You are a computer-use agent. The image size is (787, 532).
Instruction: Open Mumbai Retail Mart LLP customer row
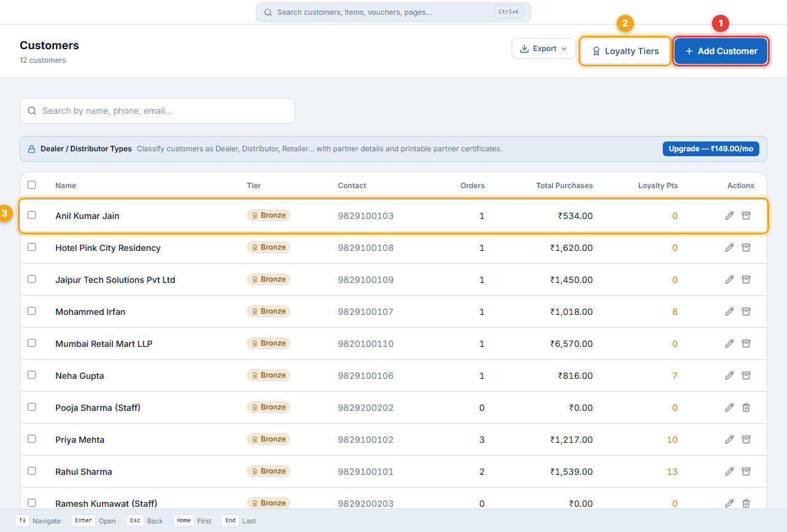[393, 343]
